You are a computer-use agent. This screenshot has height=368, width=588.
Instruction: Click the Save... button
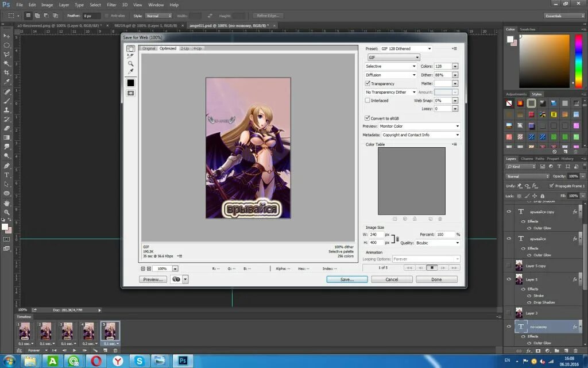pos(347,279)
